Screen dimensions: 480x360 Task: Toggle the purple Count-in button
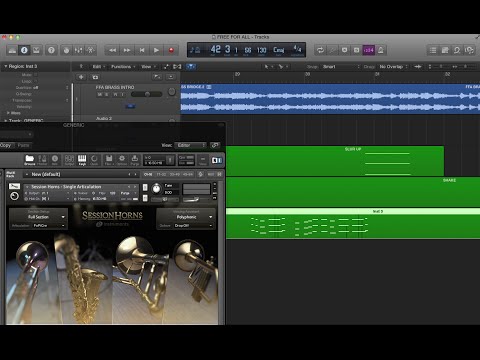[x=369, y=50]
